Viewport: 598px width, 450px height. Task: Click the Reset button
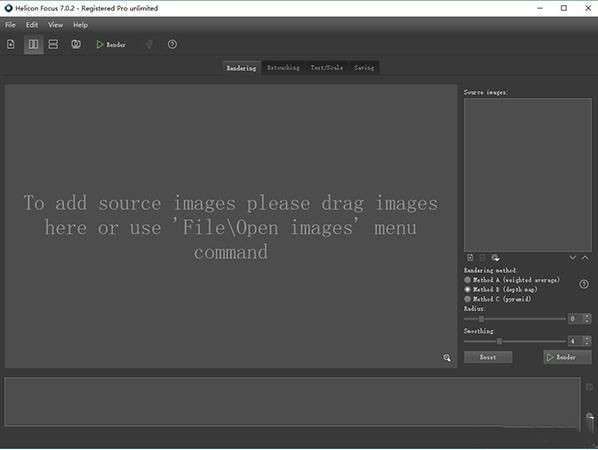coord(488,357)
